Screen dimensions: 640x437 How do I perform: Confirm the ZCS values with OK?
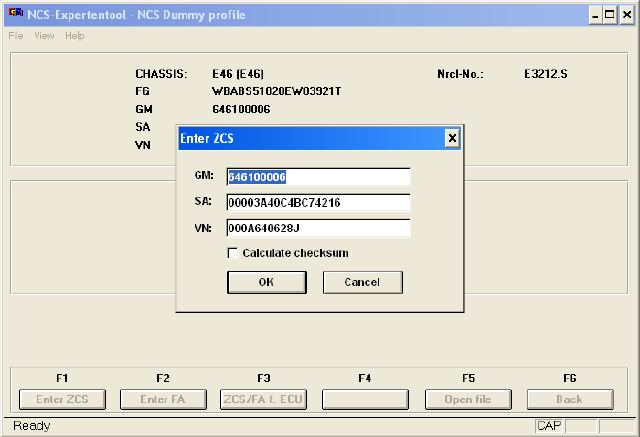[267, 282]
